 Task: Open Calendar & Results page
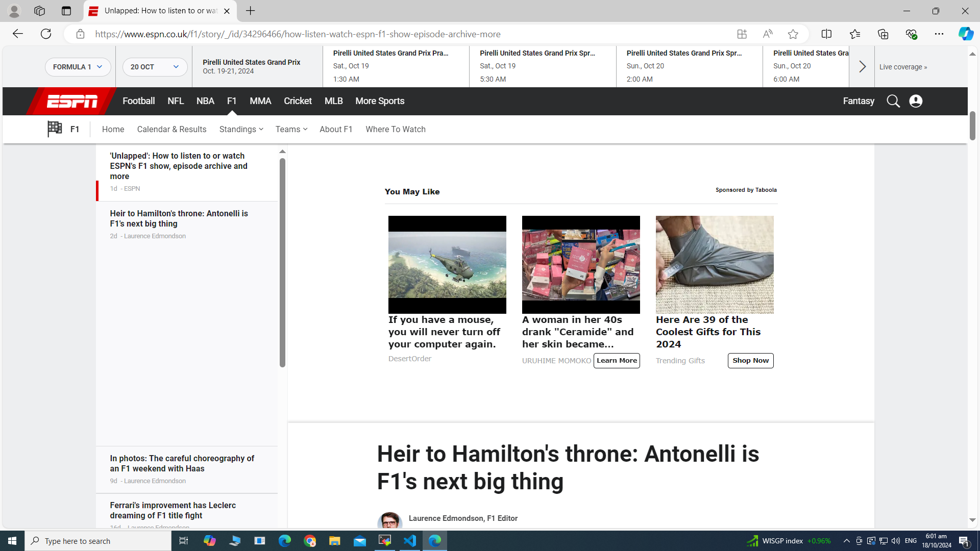tap(171, 130)
